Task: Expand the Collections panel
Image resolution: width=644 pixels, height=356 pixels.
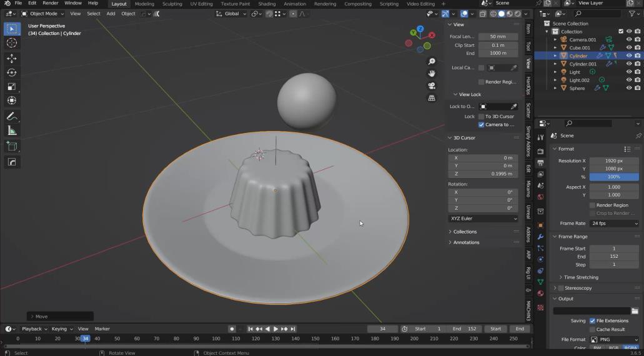Action: (x=465, y=232)
